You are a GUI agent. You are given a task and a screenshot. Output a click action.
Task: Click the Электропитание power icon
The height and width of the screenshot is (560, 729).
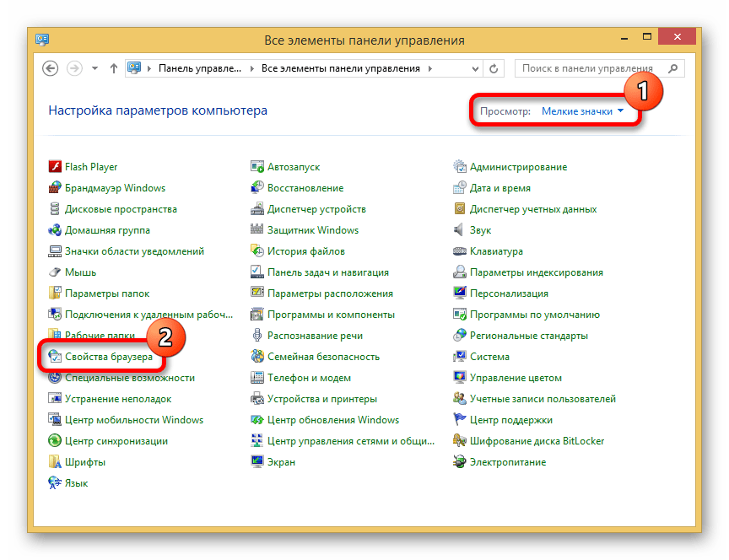coord(459,461)
